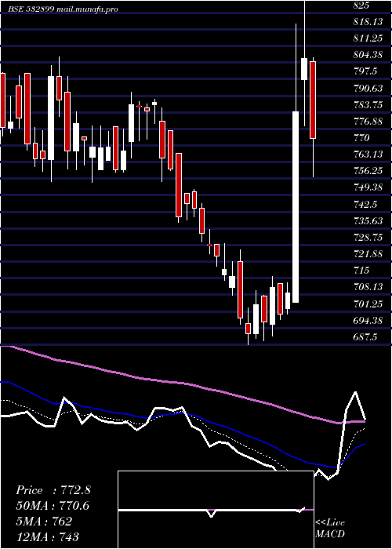Select the 708.13 price axis label
The width and height of the screenshot is (392, 549).
click(368, 288)
